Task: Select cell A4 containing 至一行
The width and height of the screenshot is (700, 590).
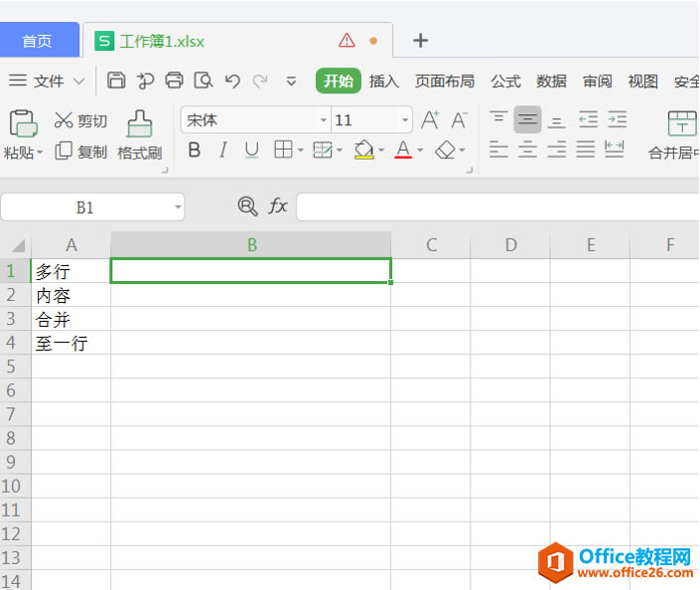Action: tap(70, 343)
